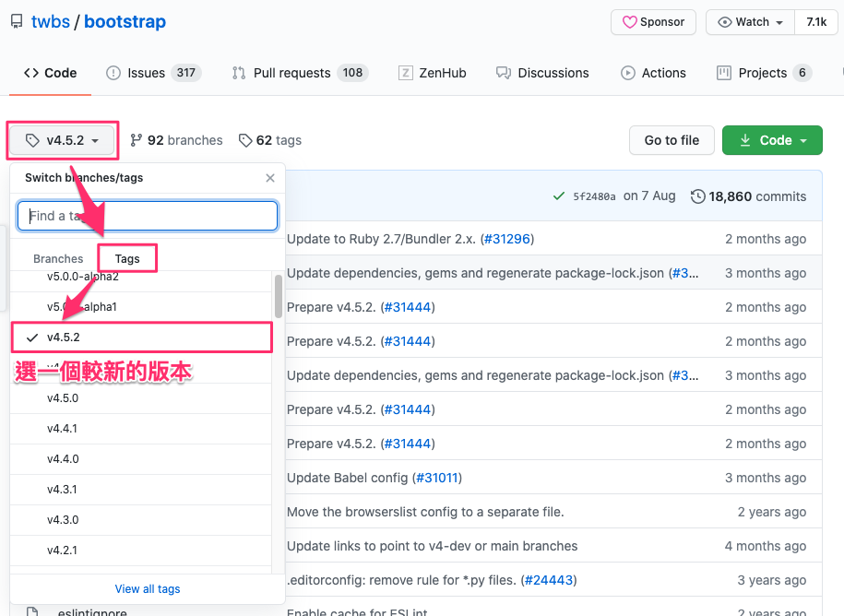Open the Pull requests tab
844x616 pixels.
pyautogui.click(x=300, y=73)
